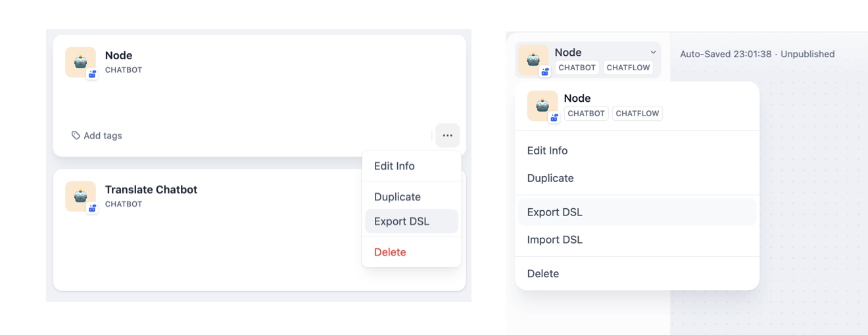Image resolution: width=868 pixels, height=335 pixels.
Task: Click the Add tags link
Action: [x=103, y=135]
